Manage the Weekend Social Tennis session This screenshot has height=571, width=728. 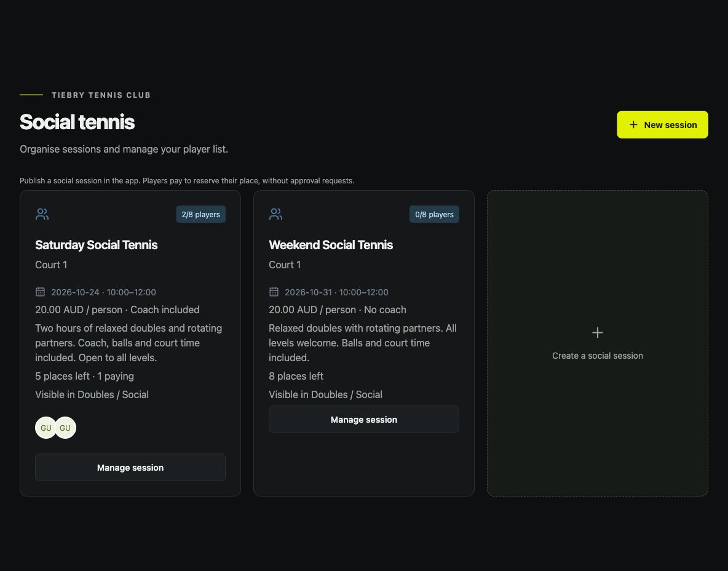[x=364, y=420]
